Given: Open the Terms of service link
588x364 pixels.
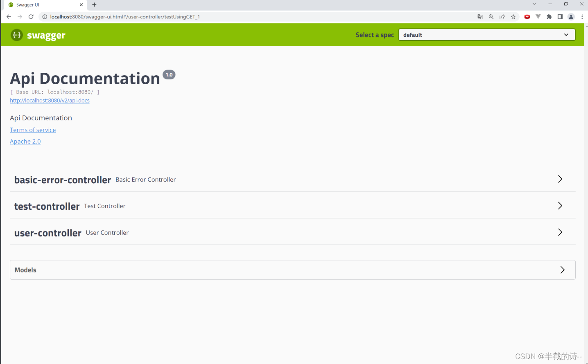Looking at the screenshot, I should [33, 130].
